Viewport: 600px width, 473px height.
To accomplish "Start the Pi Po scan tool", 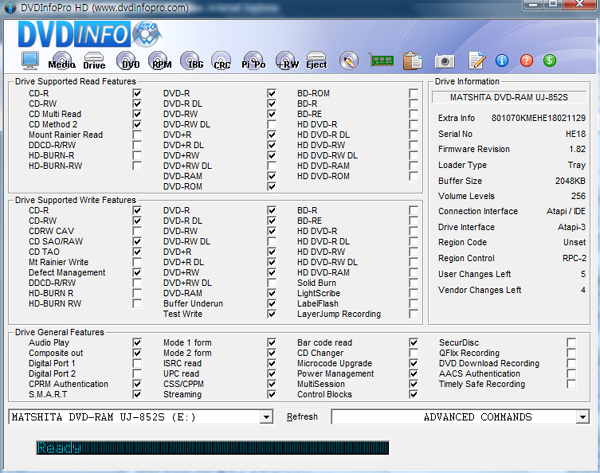I will tap(253, 60).
